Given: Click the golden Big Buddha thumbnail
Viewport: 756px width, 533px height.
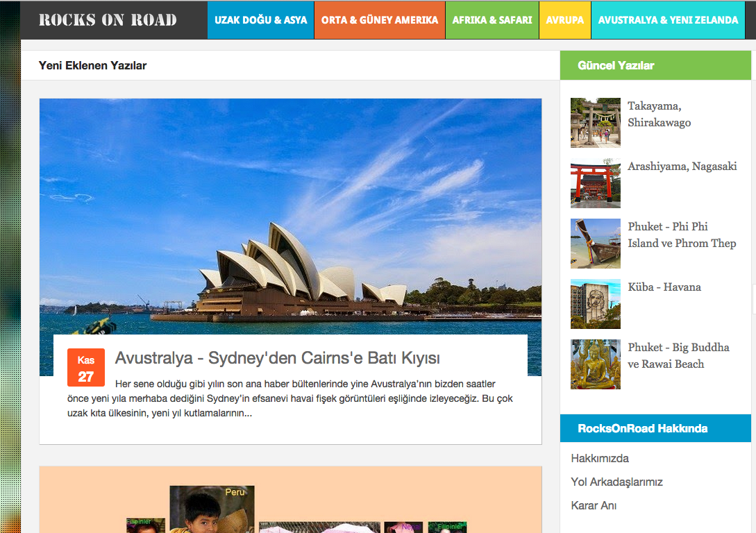Looking at the screenshot, I should click(595, 364).
